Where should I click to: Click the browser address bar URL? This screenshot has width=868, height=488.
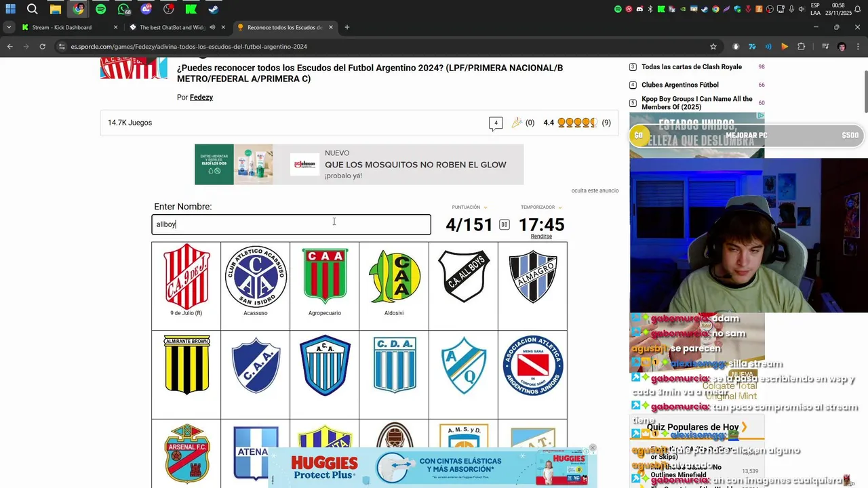coord(189,47)
